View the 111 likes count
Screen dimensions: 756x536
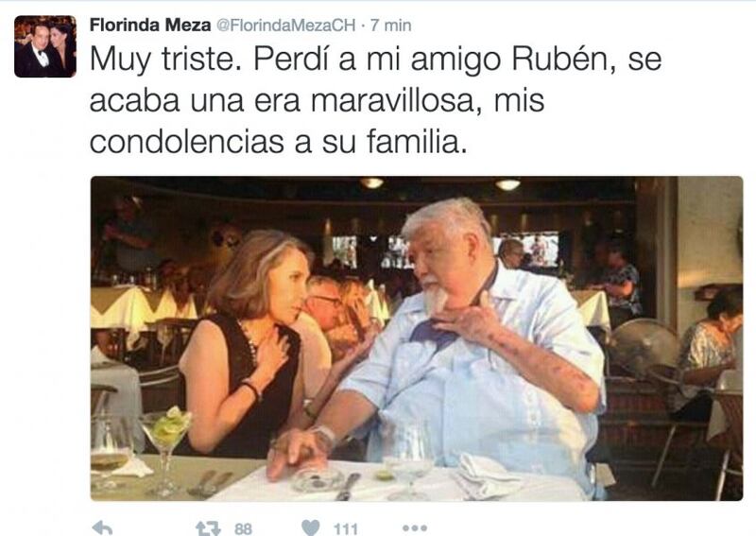[x=346, y=528]
